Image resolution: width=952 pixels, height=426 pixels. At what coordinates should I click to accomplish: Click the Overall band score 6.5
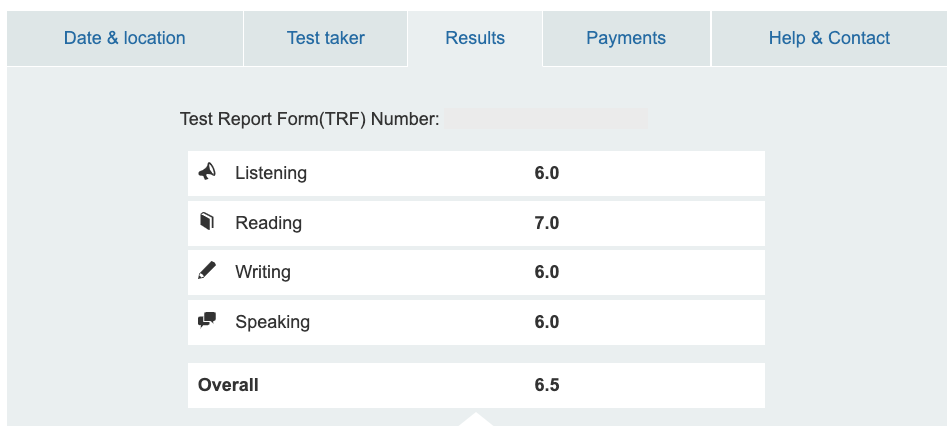pyautogui.click(x=546, y=385)
